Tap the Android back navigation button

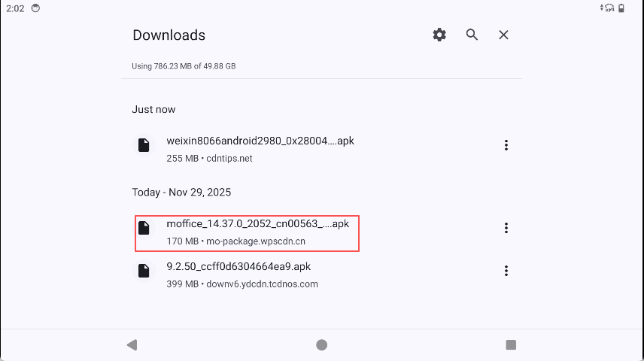132,344
